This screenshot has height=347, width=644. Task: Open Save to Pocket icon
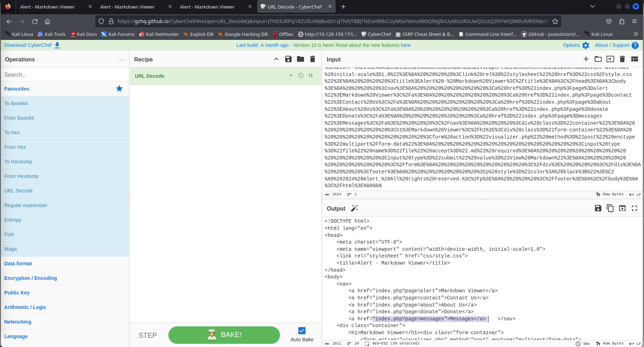pos(609,21)
